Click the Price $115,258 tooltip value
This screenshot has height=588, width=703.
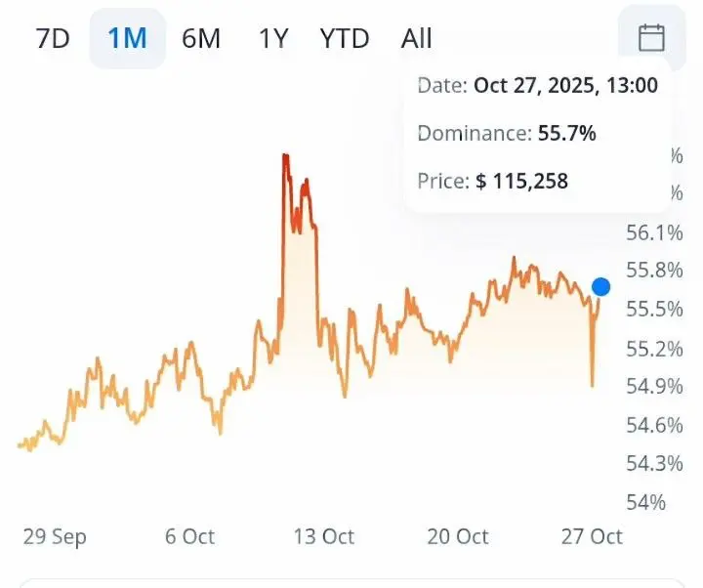click(x=522, y=181)
